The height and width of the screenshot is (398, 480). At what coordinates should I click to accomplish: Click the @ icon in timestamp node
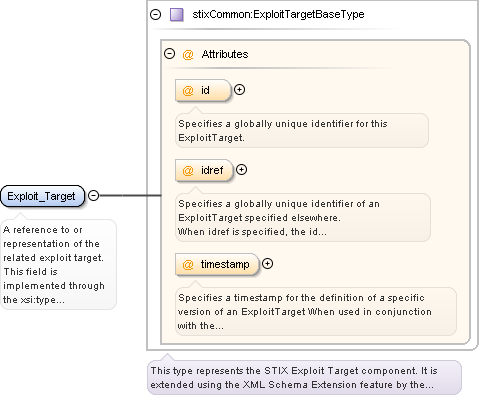pyautogui.click(x=188, y=265)
